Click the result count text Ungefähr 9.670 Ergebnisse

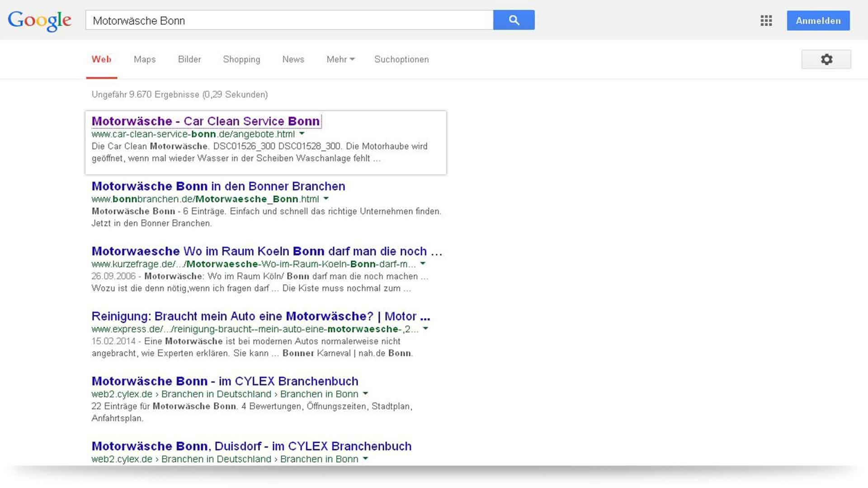[145, 94]
